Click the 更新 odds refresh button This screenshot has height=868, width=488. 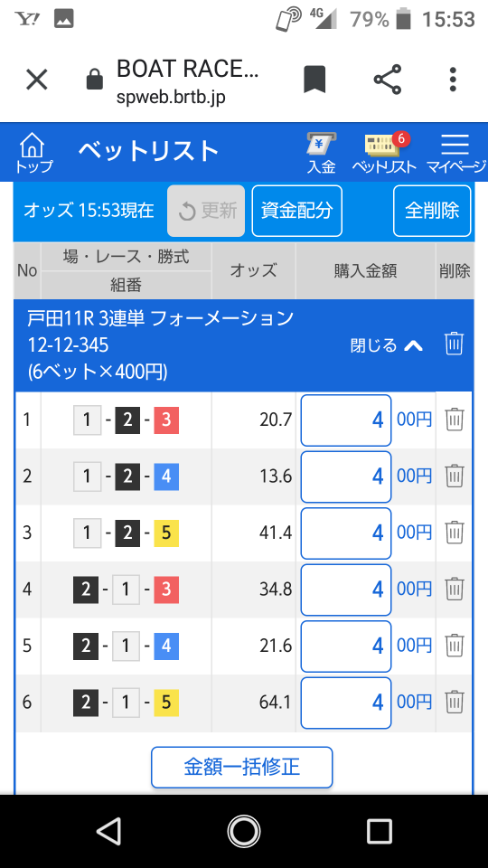pyautogui.click(x=206, y=211)
